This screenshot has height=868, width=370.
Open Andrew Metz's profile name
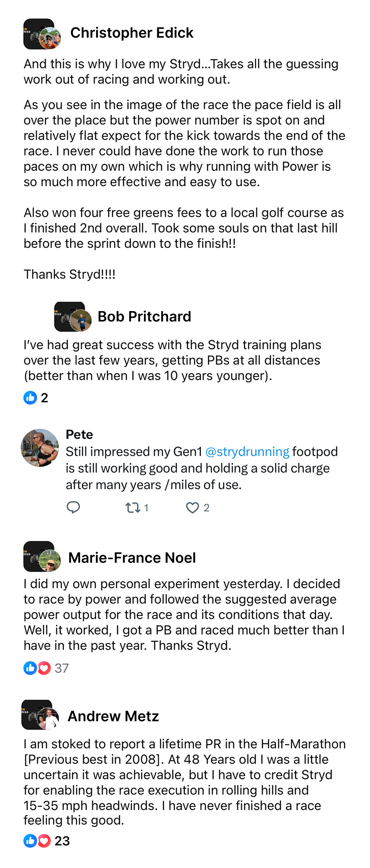tap(113, 716)
